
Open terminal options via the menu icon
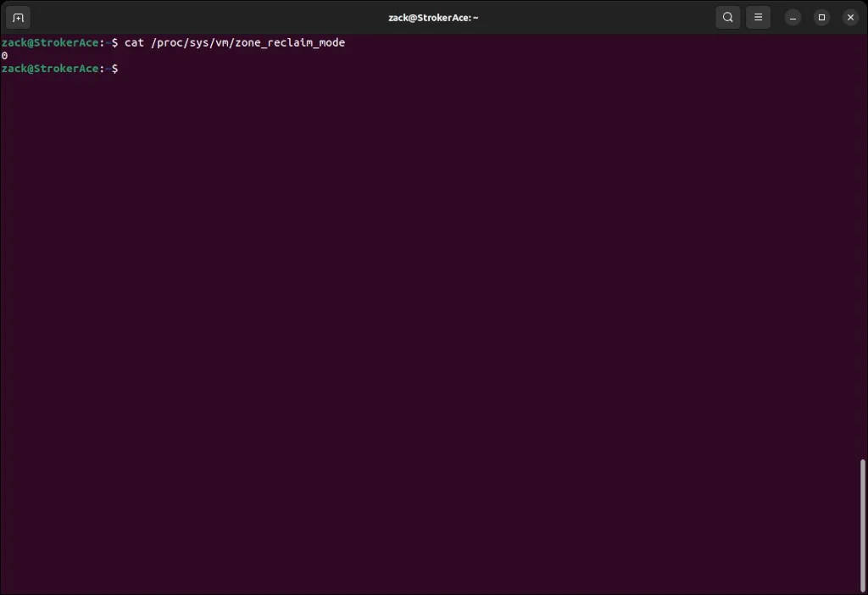[x=758, y=17]
